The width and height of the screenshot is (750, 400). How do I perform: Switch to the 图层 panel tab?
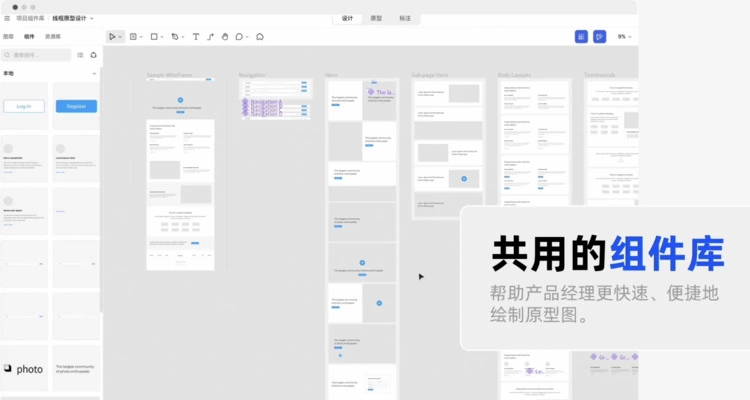click(9, 37)
